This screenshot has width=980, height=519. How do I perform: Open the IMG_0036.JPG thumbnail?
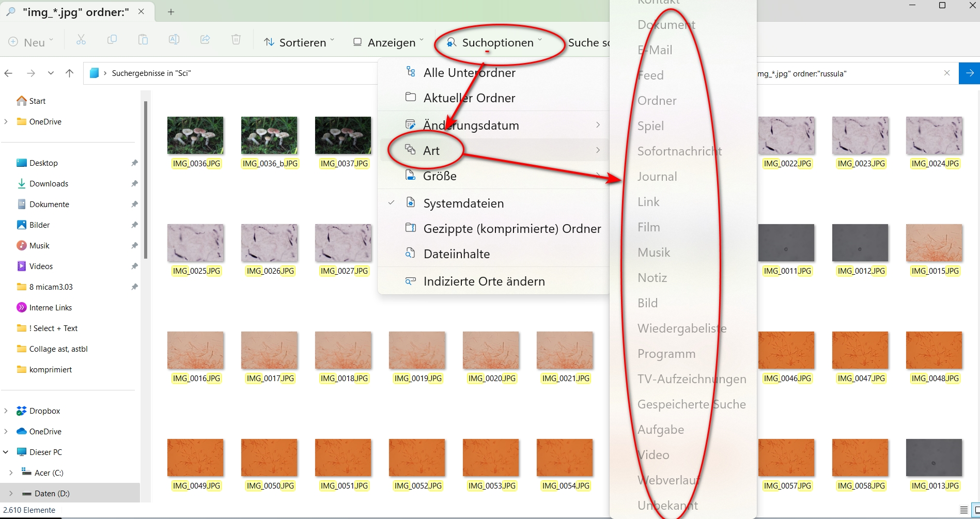(195, 135)
